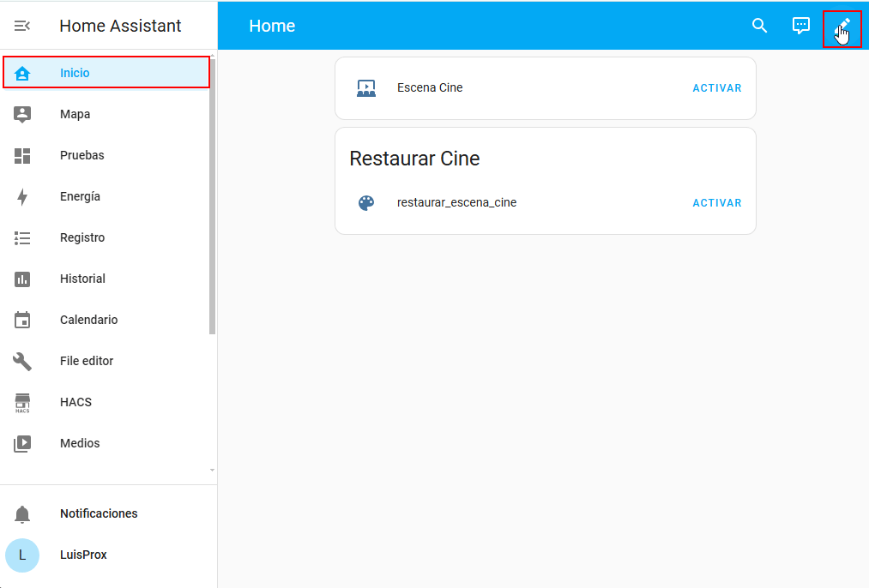The image size is (869, 588).
Task: Click the palette icon beside restaurar_escena_cine
Action: click(x=366, y=203)
